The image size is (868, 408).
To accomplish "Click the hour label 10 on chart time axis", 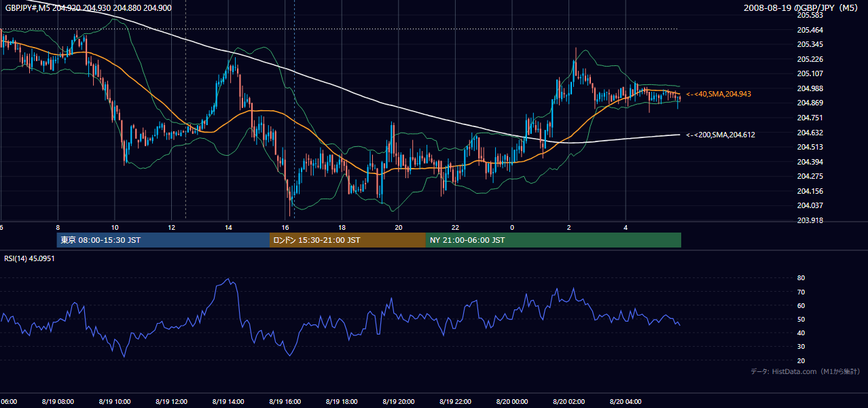I will (x=115, y=228).
